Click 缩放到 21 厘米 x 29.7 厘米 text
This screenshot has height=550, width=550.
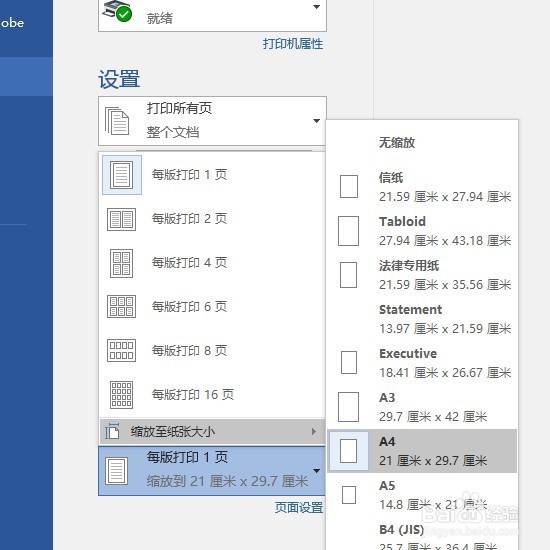pyautogui.click(x=227, y=481)
